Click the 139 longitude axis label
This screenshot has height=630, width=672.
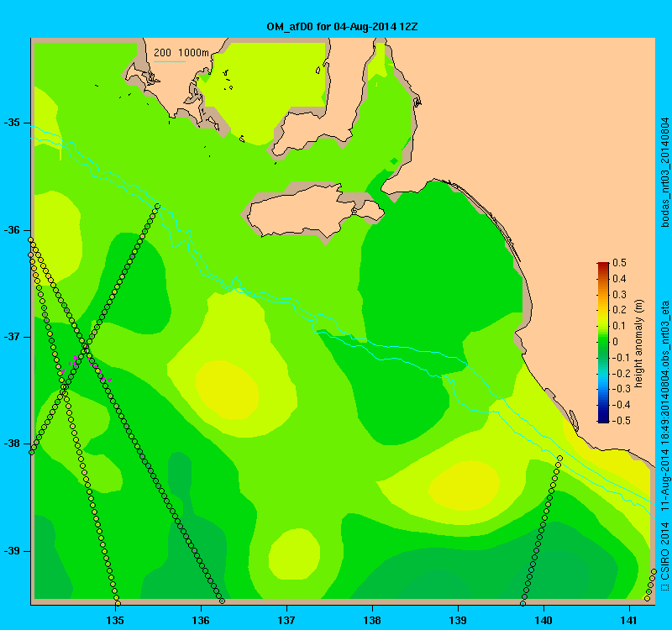coord(458,620)
